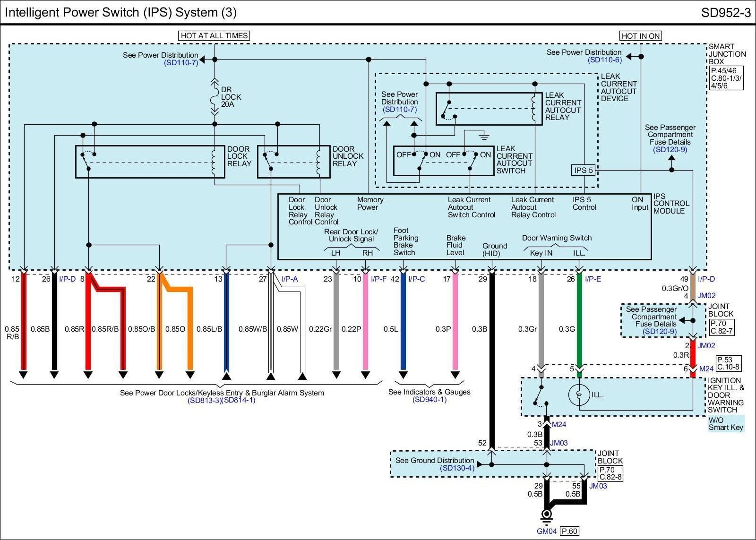The height and width of the screenshot is (540, 756).
Task: Click the DR LOCK 20A fuse symbol
Action: (215, 97)
